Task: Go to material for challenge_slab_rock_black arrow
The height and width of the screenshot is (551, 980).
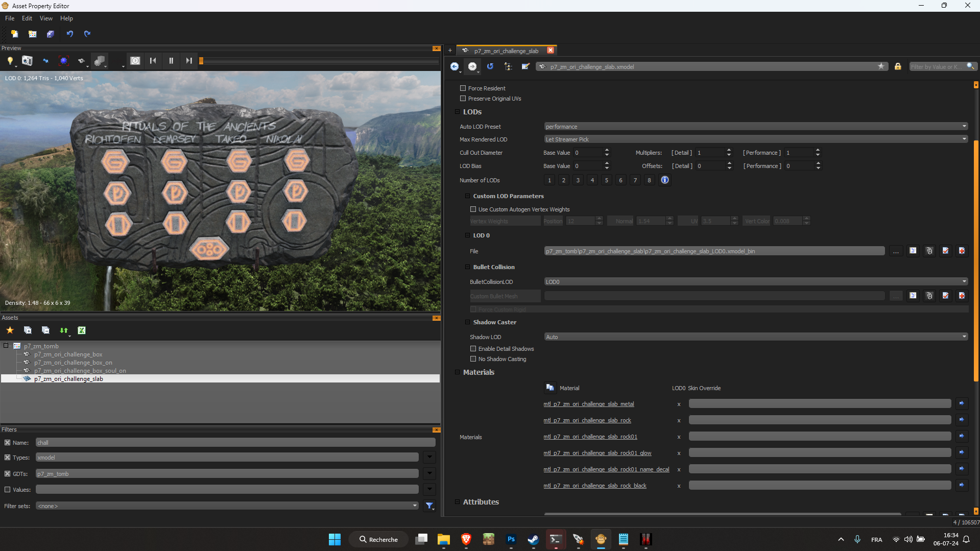Action: tap(962, 485)
